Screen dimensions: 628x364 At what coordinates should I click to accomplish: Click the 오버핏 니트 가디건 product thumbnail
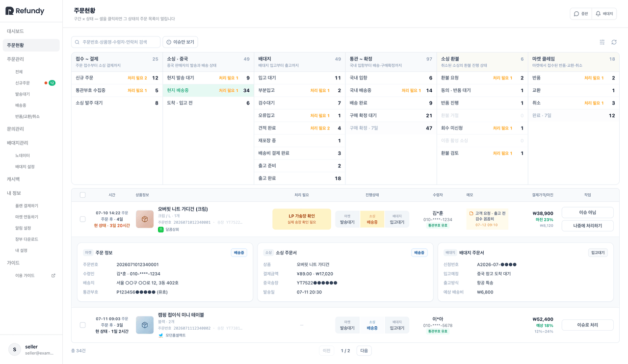[145, 219]
